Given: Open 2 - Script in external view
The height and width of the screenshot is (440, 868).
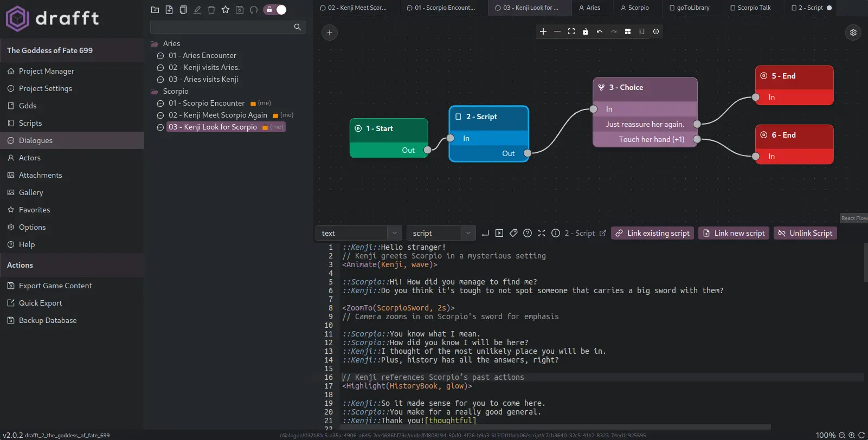Looking at the screenshot, I should [602, 233].
